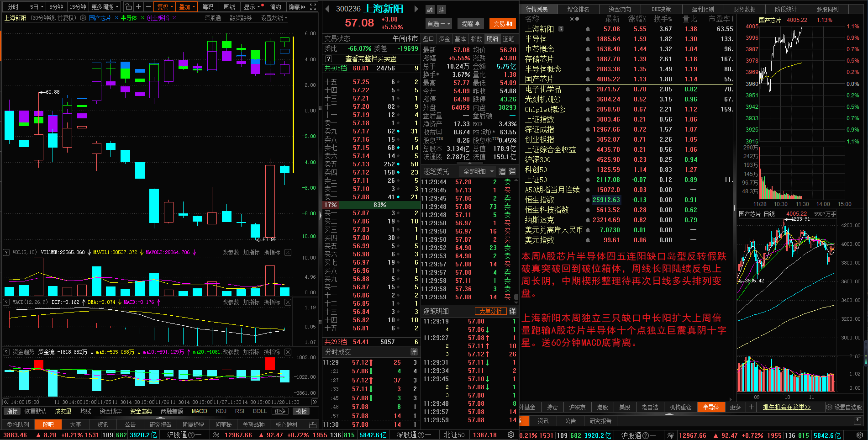This screenshot has height=440, width=868.
Task: Click the alert bell for 半导体 row
Action: 588,39
